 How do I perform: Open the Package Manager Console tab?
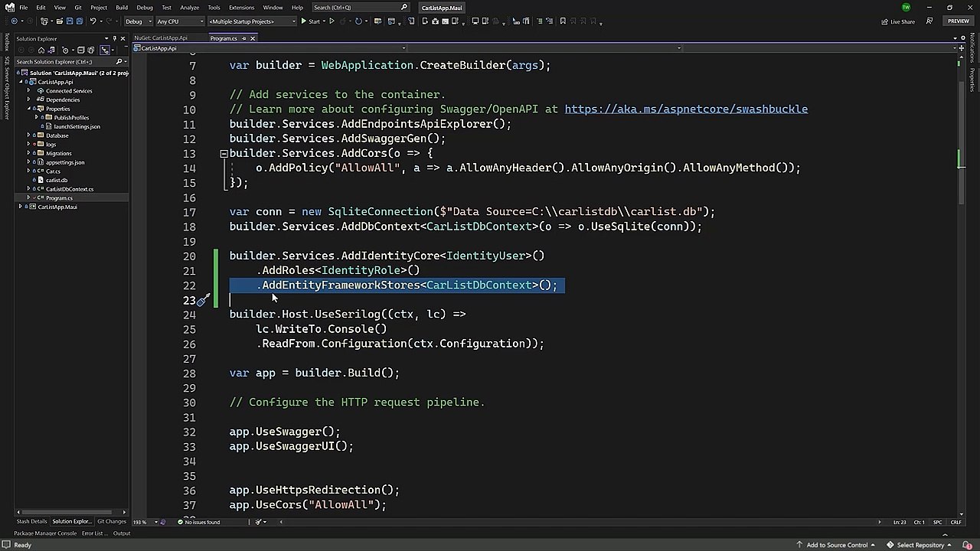[45, 533]
